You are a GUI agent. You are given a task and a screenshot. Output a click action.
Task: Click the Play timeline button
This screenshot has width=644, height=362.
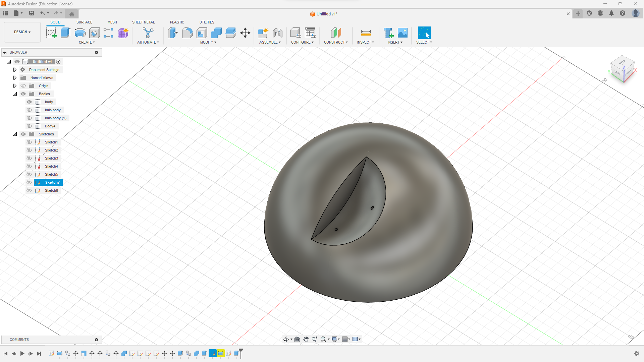(x=22, y=354)
